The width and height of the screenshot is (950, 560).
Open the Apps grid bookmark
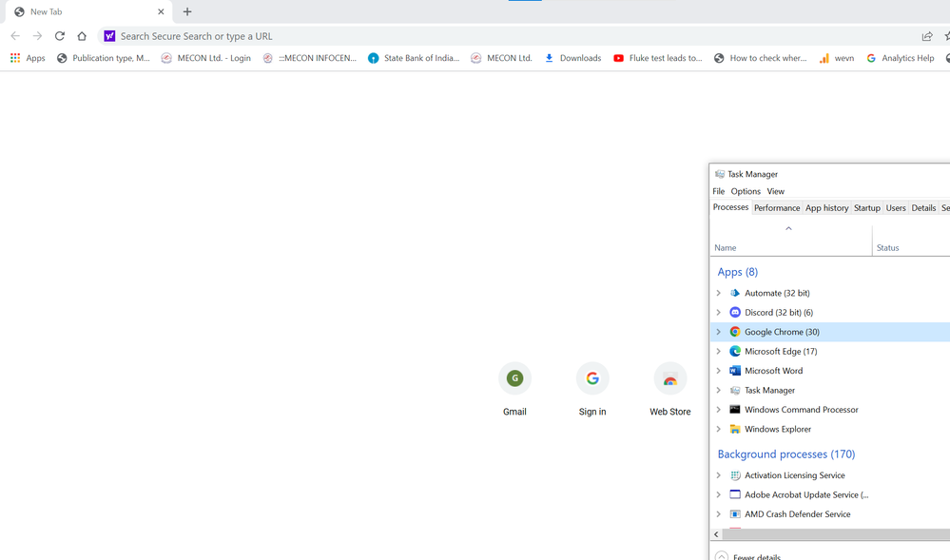pos(28,58)
